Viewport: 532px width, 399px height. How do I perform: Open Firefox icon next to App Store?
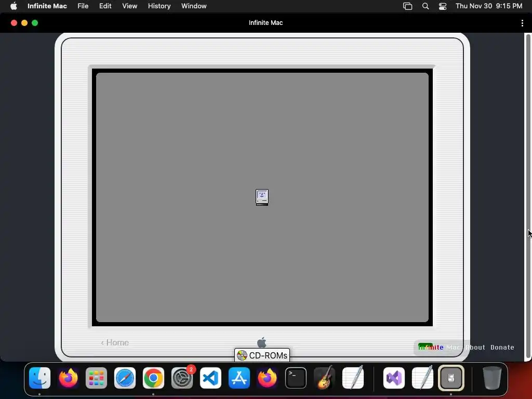(x=268, y=378)
